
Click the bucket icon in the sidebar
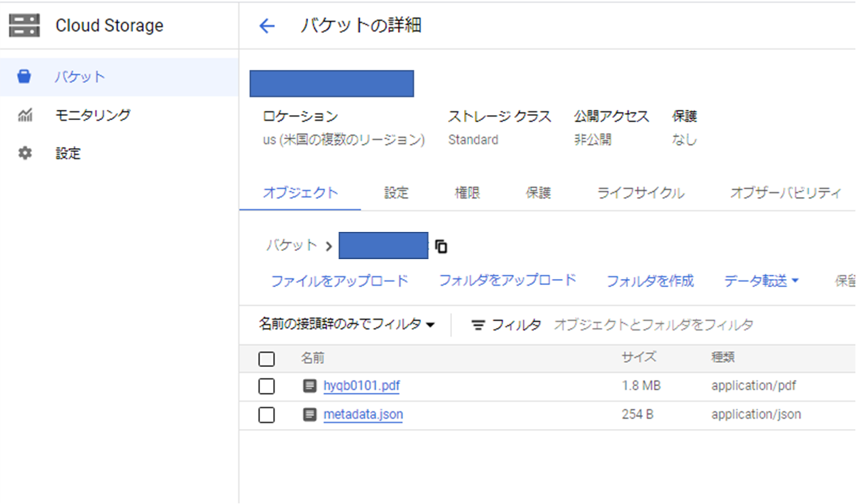point(25,76)
